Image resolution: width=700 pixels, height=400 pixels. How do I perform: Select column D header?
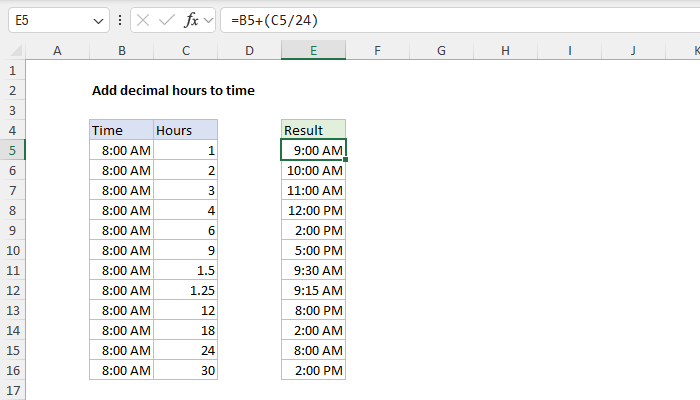click(x=250, y=50)
